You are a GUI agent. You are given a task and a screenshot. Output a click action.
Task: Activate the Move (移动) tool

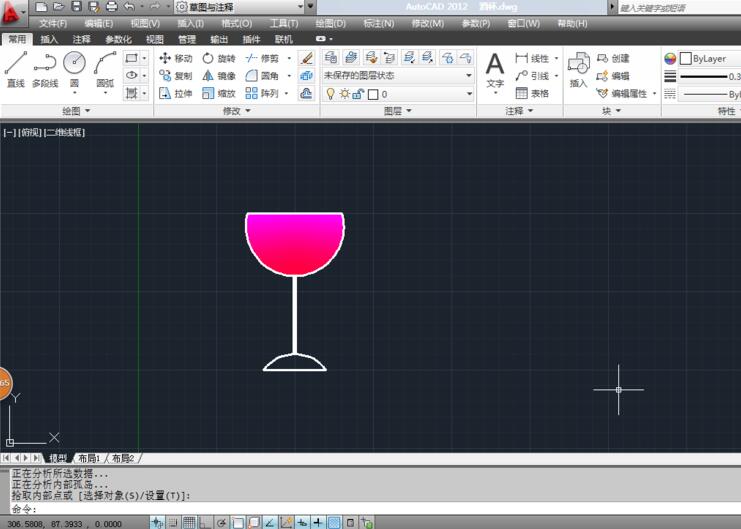coord(175,58)
